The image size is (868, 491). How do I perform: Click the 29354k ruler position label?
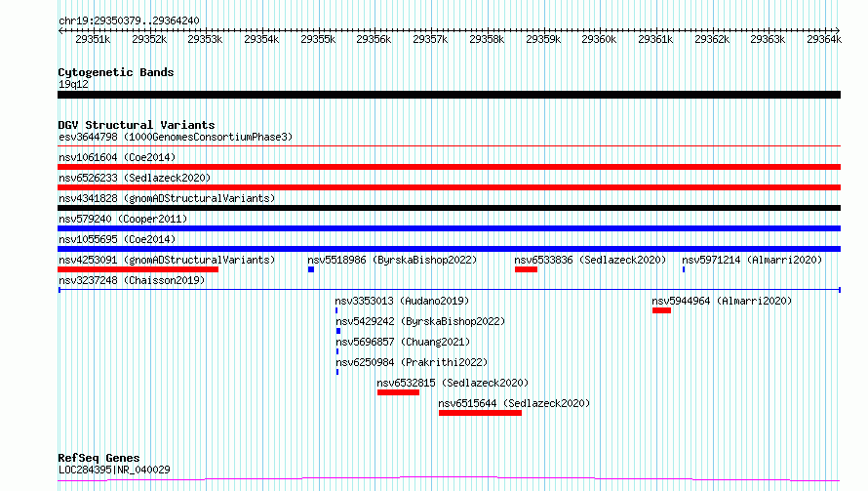tap(261, 39)
